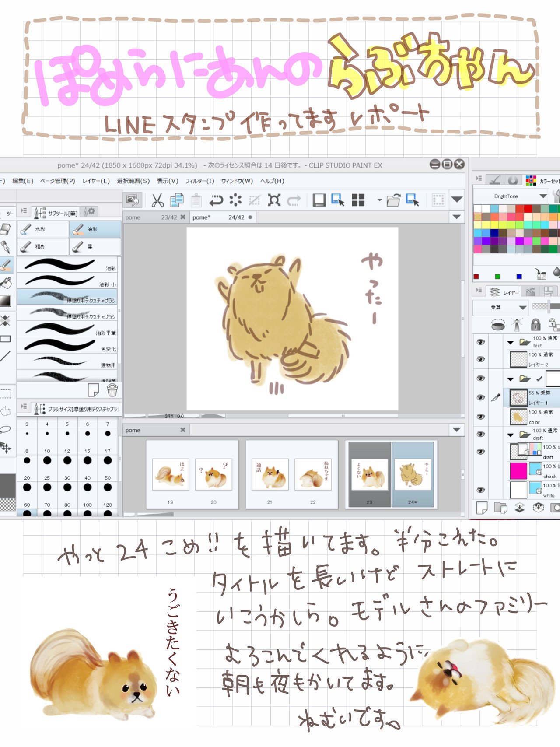
Task: Click the reference layer lighthouse icon
Action: [x=517, y=324]
